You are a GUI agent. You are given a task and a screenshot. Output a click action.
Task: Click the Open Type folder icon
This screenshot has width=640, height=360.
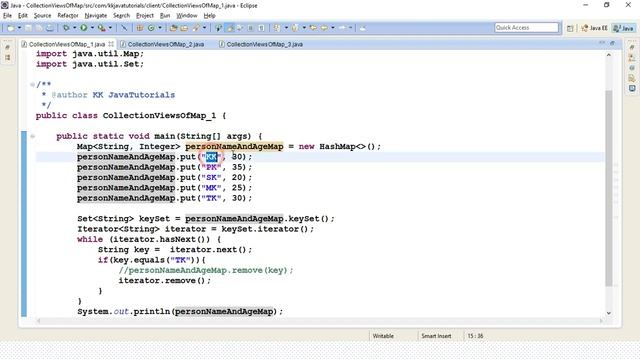pyautogui.click(x=173, y=28)
